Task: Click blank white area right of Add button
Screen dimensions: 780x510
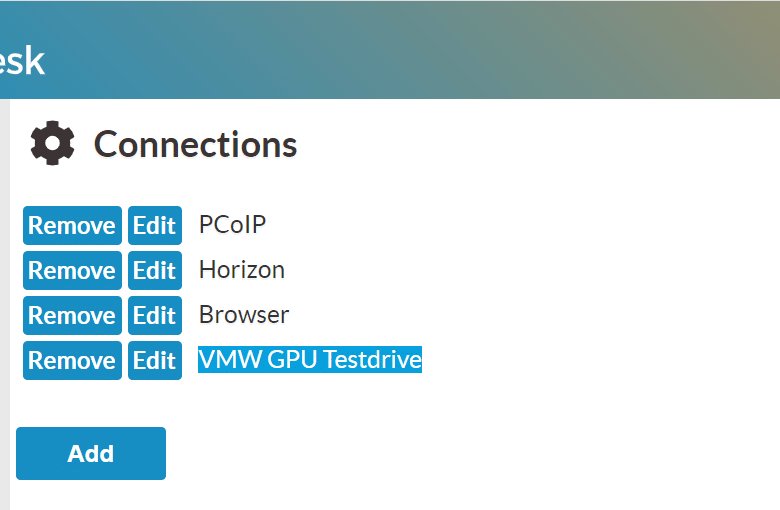Action: (x=448, y=453)
